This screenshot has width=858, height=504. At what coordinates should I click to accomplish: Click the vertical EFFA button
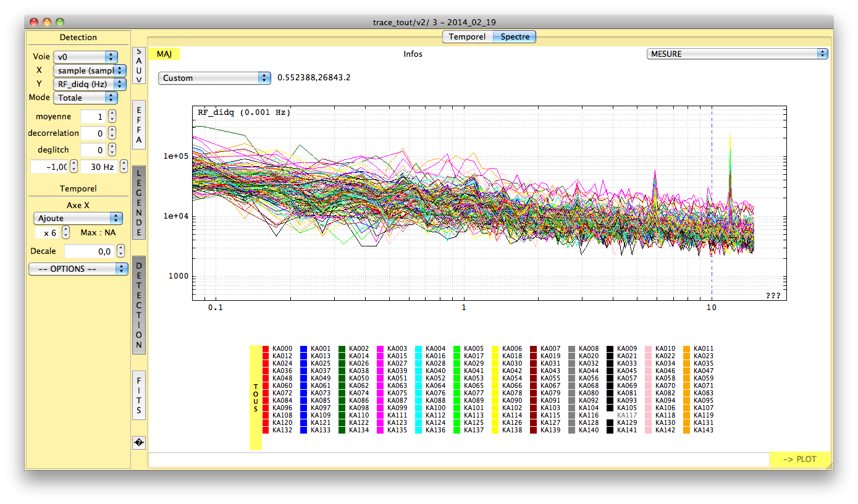coord(139,125)
